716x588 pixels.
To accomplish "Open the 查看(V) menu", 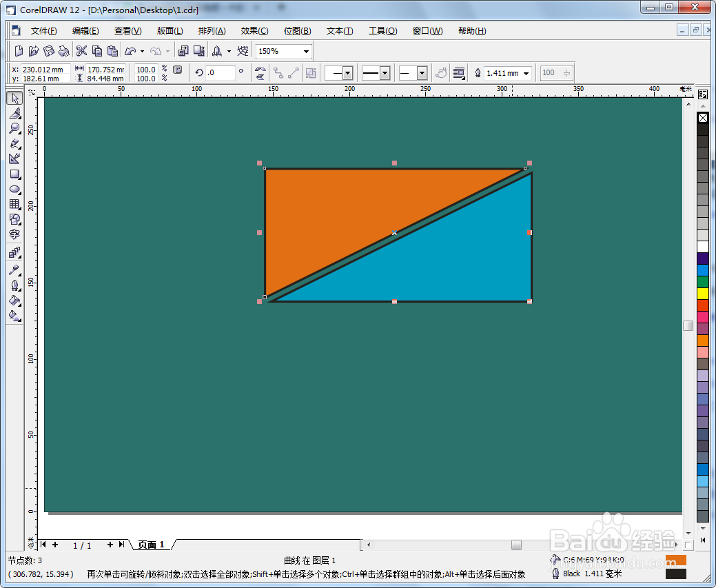I will click(x=128, y=30).
